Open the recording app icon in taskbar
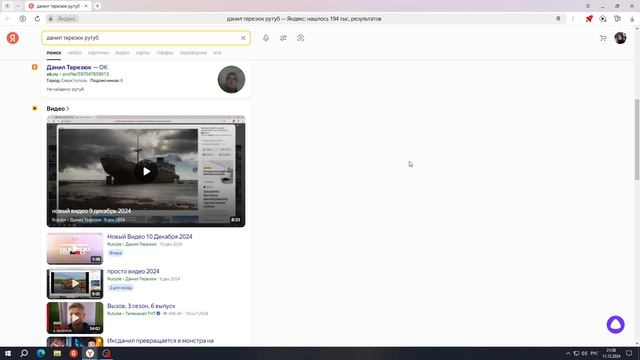640x360 pixels. pos(107,353)
